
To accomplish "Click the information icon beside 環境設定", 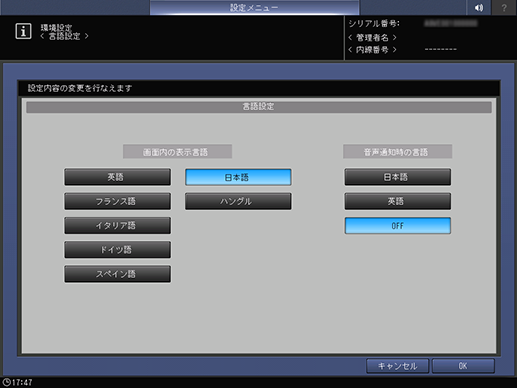I will 23,31.
